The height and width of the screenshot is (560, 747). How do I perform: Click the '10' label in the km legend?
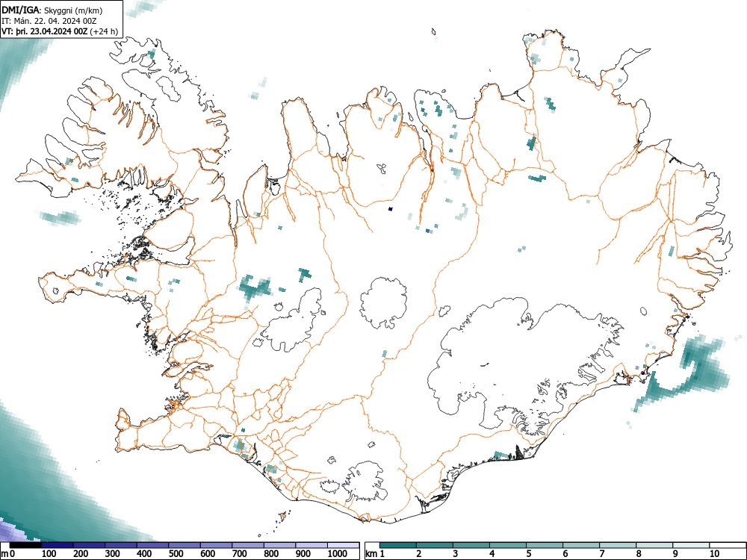pos(714,554)
